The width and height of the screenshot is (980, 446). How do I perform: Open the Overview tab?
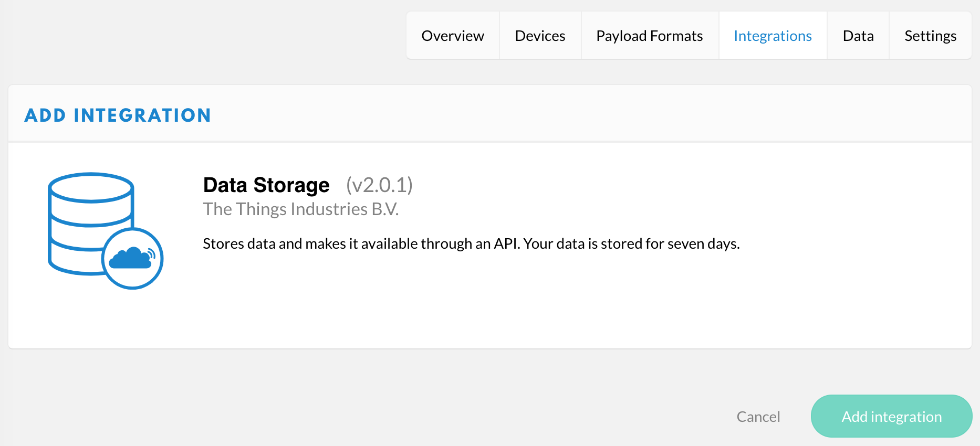453,36
